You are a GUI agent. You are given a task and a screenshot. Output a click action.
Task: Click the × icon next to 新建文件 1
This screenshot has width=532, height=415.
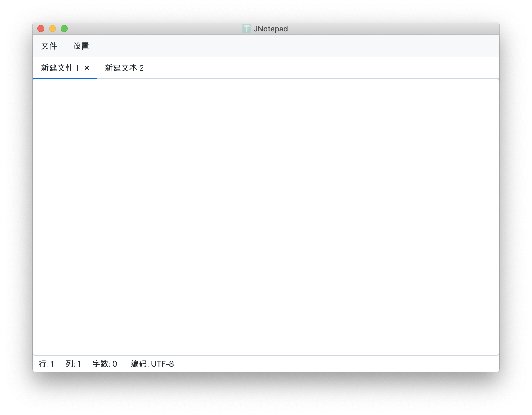87,68
